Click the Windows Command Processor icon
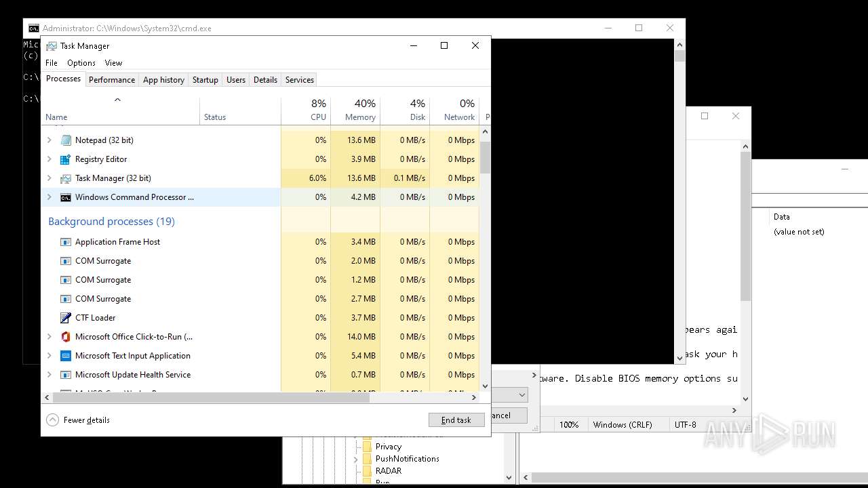 point(66,197)
